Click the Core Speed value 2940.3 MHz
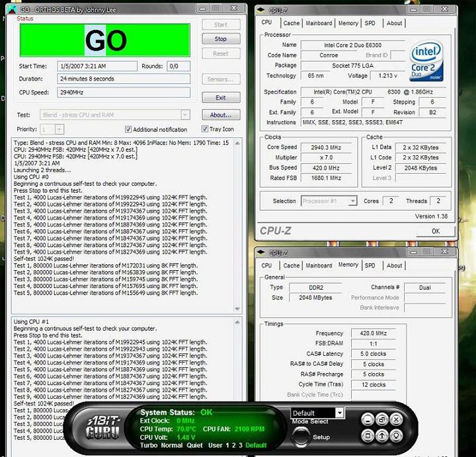 coord(326,147)
